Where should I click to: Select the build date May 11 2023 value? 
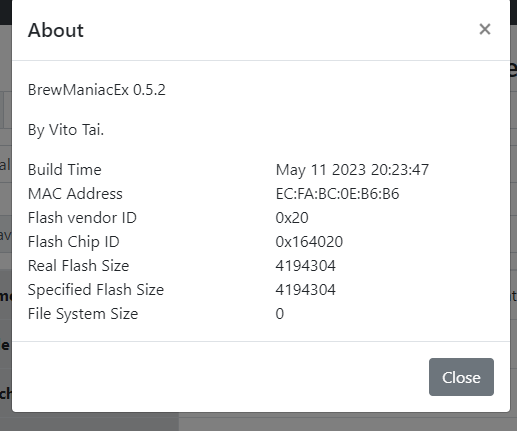[x=352, y=170]
